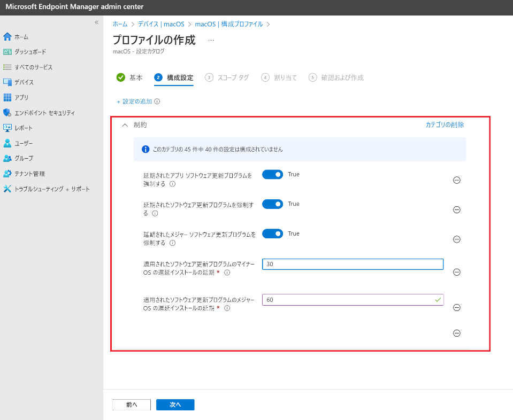Click the + 設定の追加 link
This screenshot has height=420, width=513.
(x=134, y=102)
